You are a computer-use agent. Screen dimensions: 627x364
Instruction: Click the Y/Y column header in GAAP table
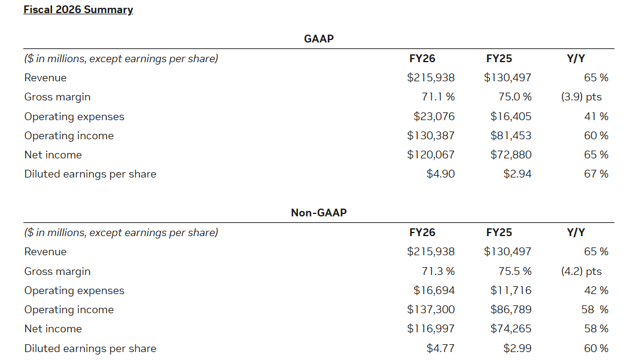click(x=576, y=59)
